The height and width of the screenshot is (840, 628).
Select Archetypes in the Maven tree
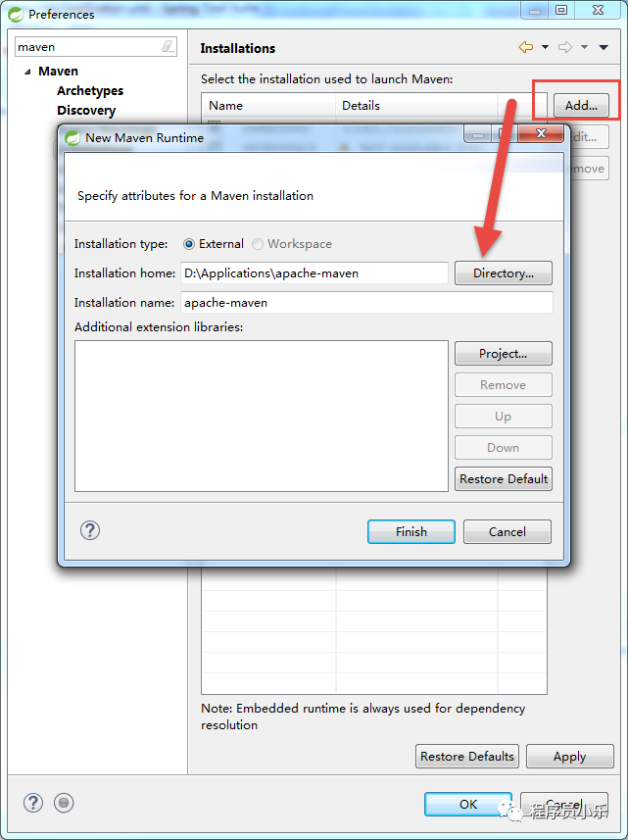point(90,90)
